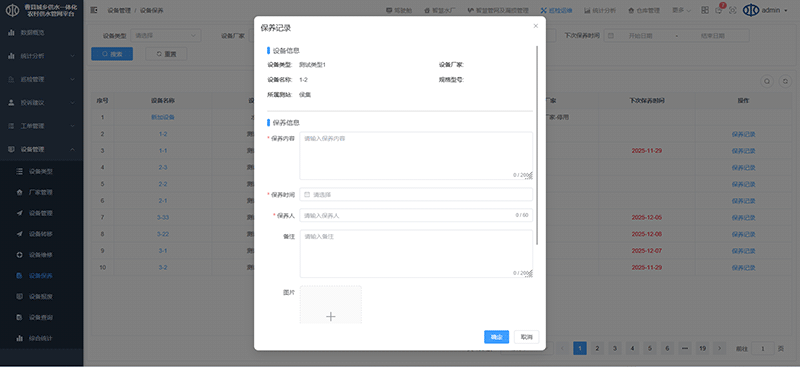Image resolution: width=800 pixels, height=367 pixels.
Task: Click the 备注 remarks text area
Action: (416, 254)
